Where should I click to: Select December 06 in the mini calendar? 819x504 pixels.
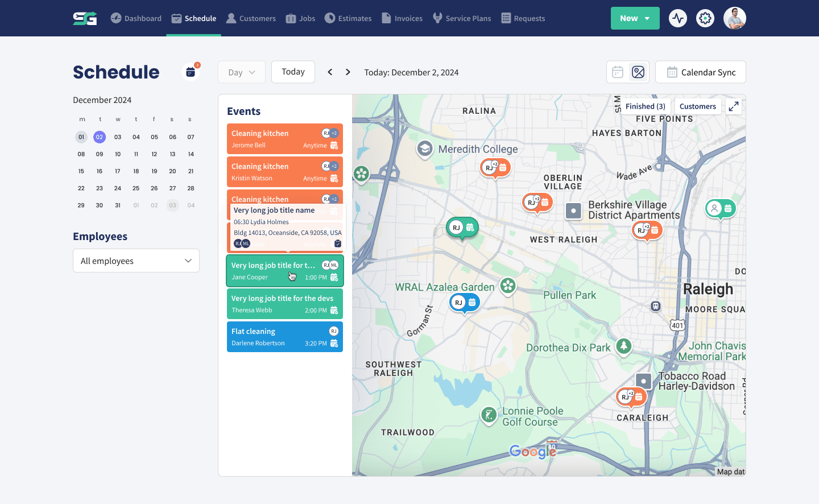pos(172,137)
